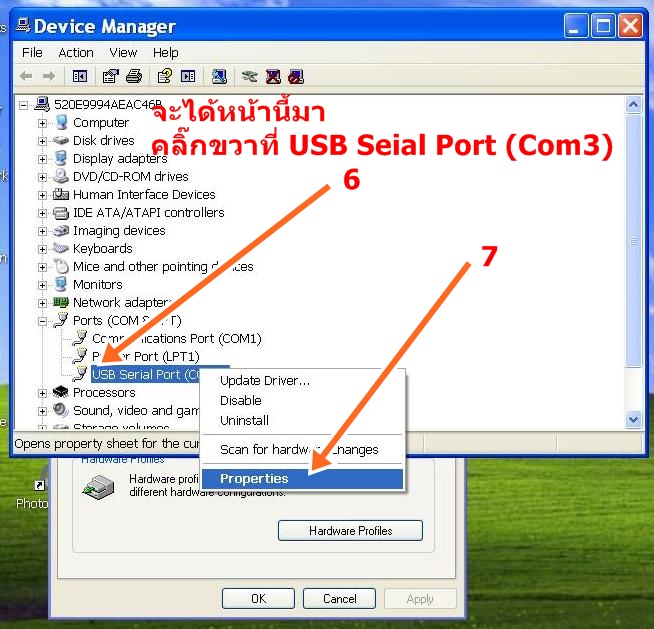Expand the Keyboards category
654x629 pixels.
[x=42, y=249]
